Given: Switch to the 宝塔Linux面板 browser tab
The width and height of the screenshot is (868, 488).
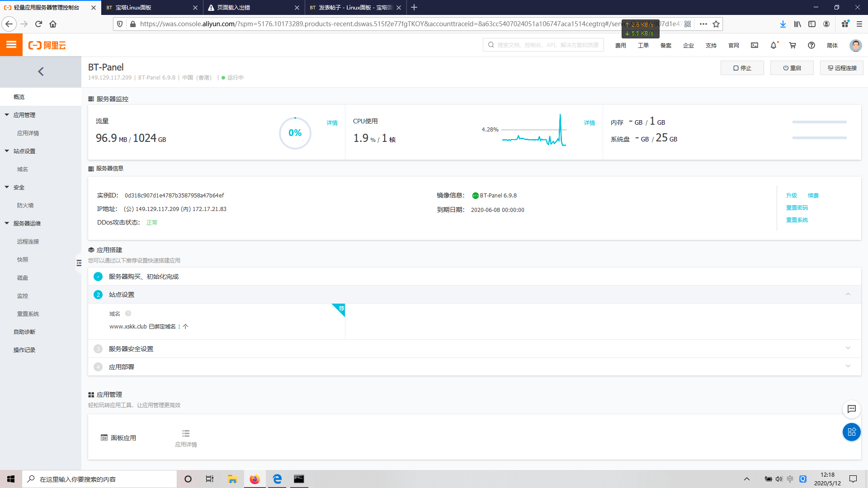Looking at the screenshot, I should tap(152, 8).
